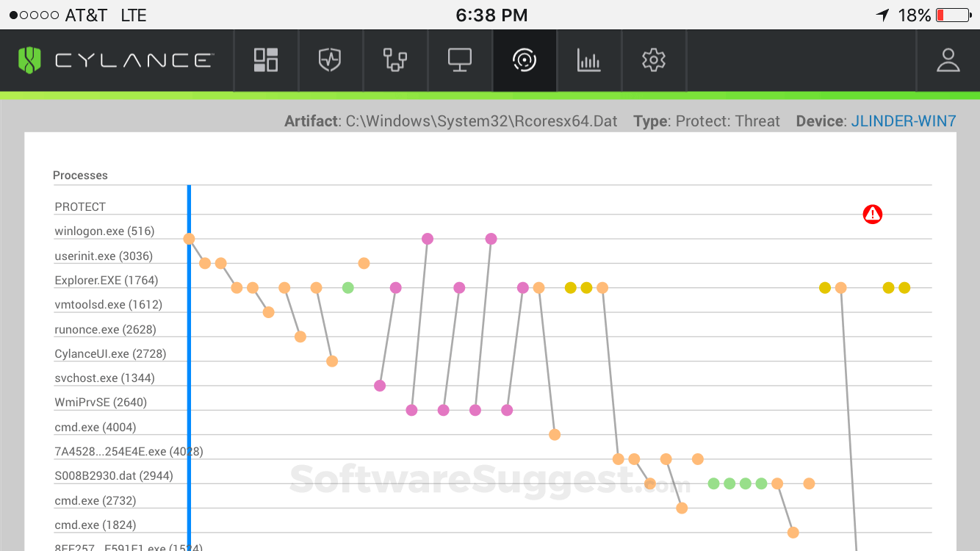This screenshot has height=551, width=980.
Task: Click the green event dot on Explorer.EXE row
Action: click(348, 287)
